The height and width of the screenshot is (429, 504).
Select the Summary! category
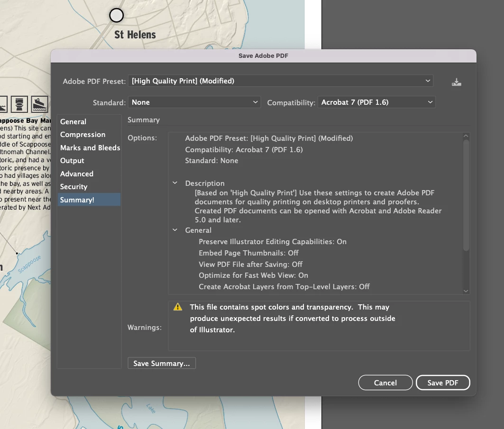click(89, 200)
